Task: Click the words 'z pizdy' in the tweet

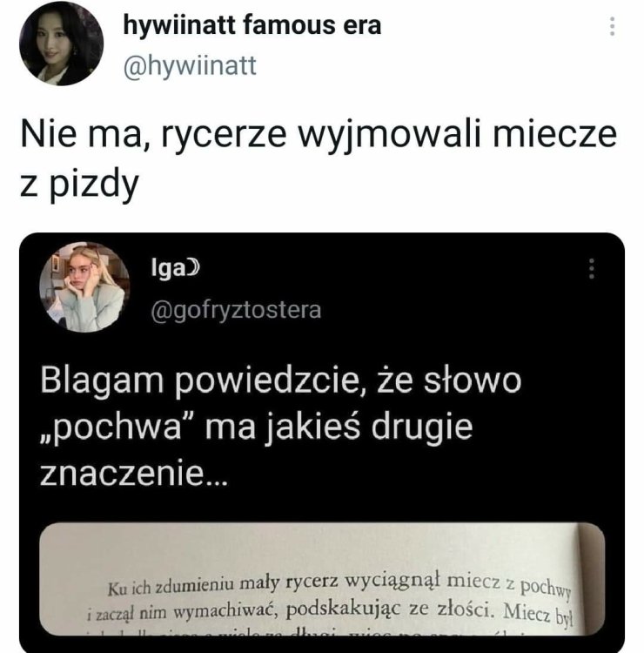Action: tap(79, 184)
